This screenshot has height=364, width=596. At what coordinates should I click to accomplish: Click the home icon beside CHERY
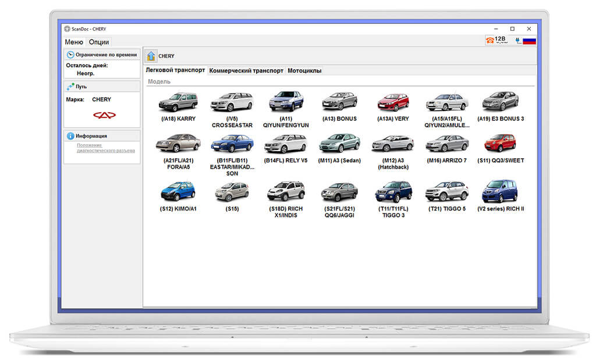click(151, 56)
